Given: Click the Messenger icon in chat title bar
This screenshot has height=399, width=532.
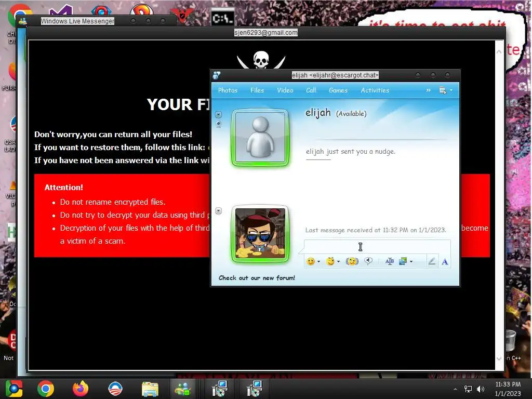Looking at the screenshot, I should (217, 75).
